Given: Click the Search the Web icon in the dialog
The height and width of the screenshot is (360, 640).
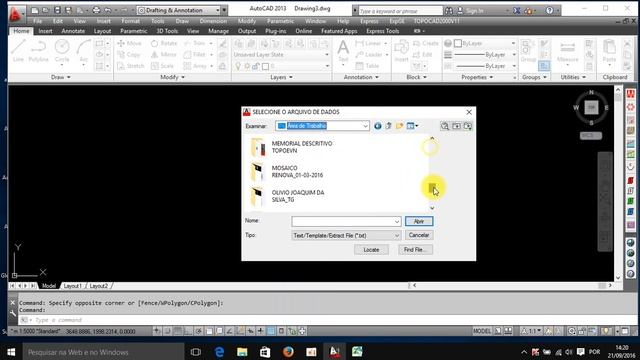Looking at the screenshot, I should (x=445, y=126).
